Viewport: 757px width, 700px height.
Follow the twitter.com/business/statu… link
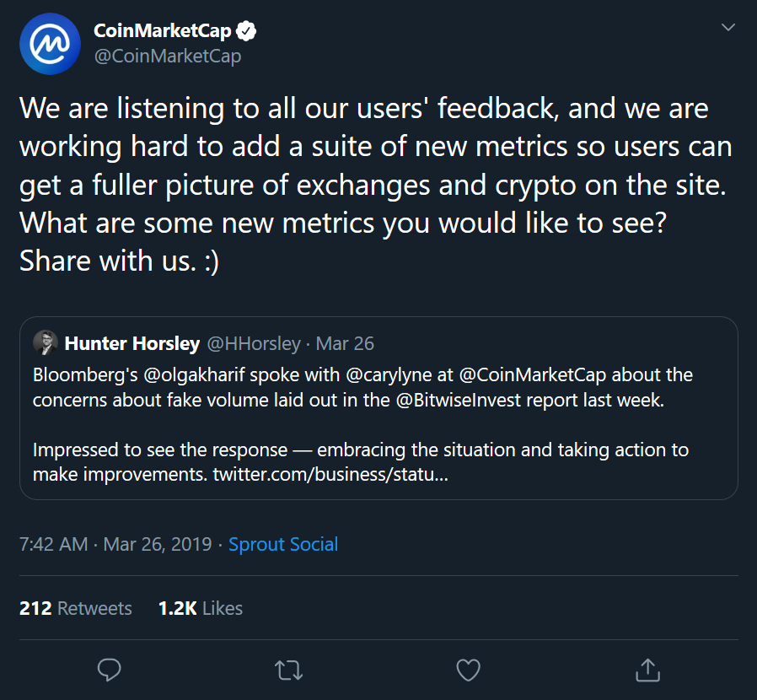(x=330, y=474)
